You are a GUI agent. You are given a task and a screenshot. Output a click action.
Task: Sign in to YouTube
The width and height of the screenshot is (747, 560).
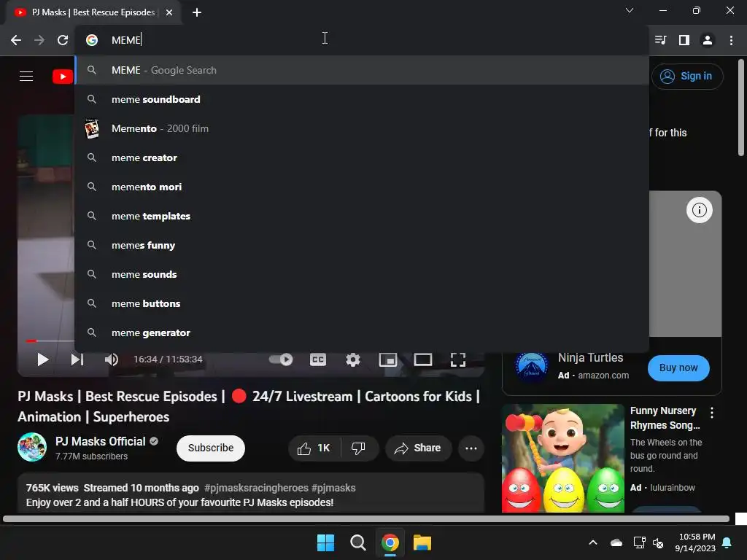coord(687,76)
